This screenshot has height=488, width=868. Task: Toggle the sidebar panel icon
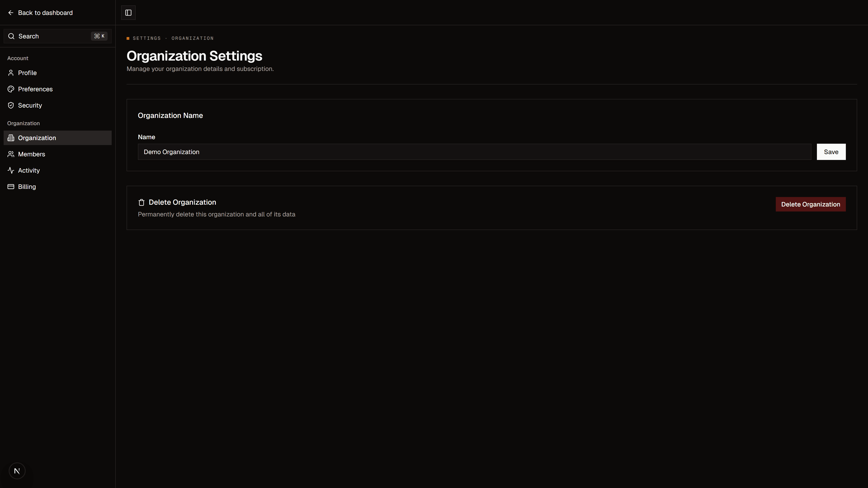tap(128, 13)
